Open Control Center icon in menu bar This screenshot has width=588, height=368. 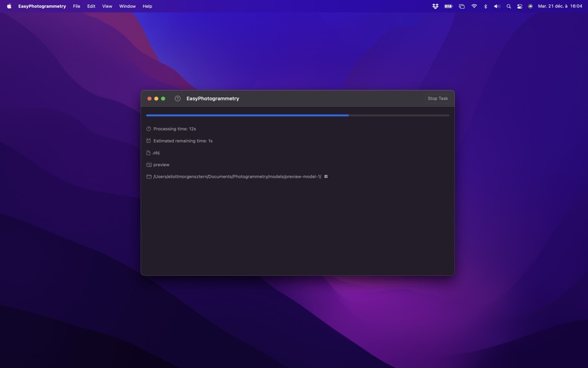tap(519, 6)
